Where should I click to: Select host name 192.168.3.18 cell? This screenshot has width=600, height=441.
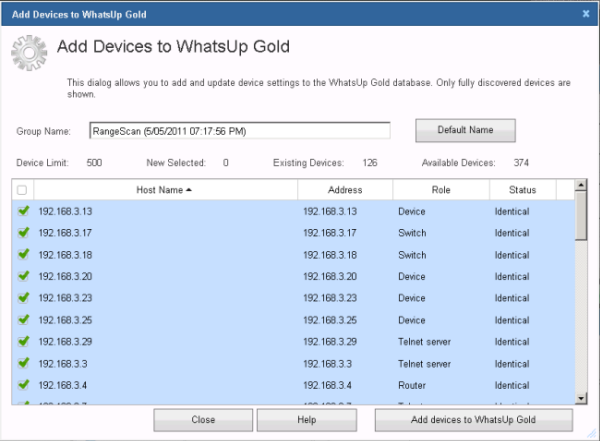pyautogui.click(x=65, y=255)
